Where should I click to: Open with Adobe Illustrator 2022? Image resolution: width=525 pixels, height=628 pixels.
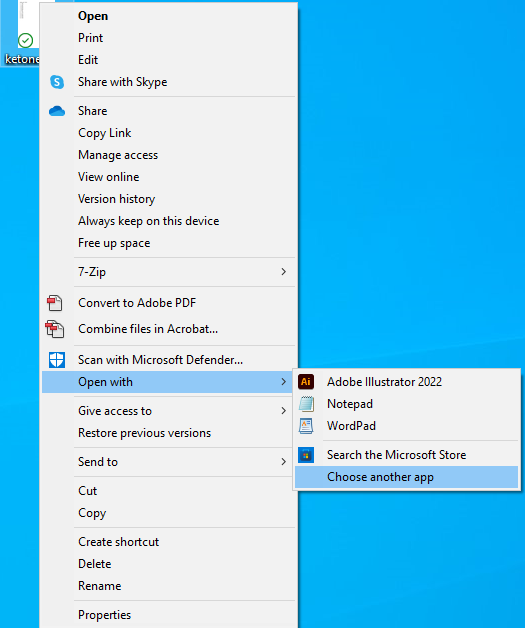point(406,382)
